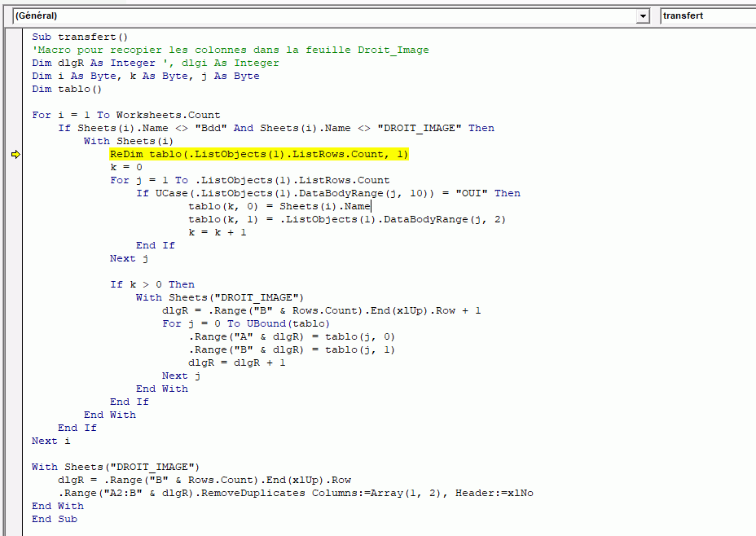Click the 'Dim tablo()' line
756x536 pixels.
67,89
